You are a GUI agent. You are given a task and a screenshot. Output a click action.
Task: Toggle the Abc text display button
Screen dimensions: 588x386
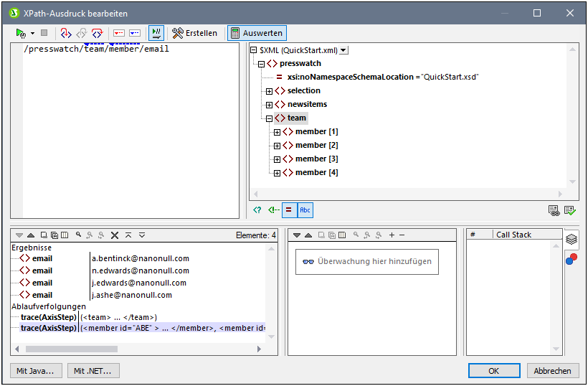point(305,210)
